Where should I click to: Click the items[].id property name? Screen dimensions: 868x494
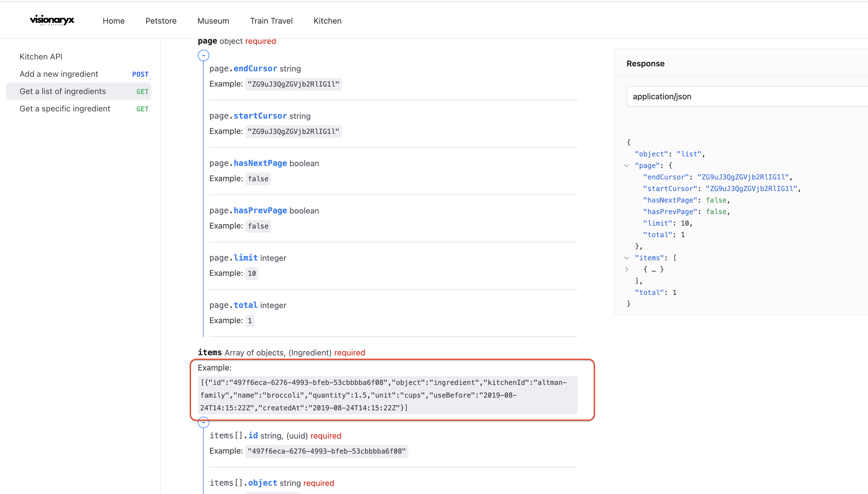tap(253, 435)
